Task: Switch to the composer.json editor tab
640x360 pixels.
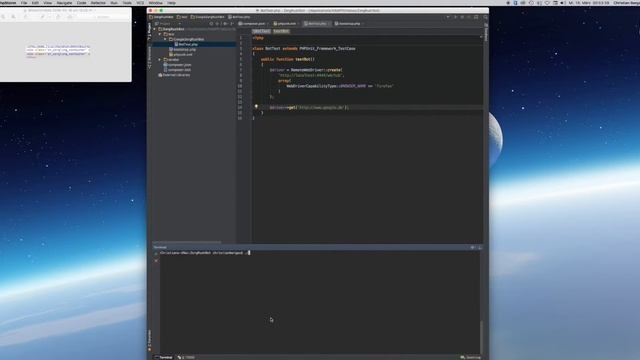Action: point(254,24)
